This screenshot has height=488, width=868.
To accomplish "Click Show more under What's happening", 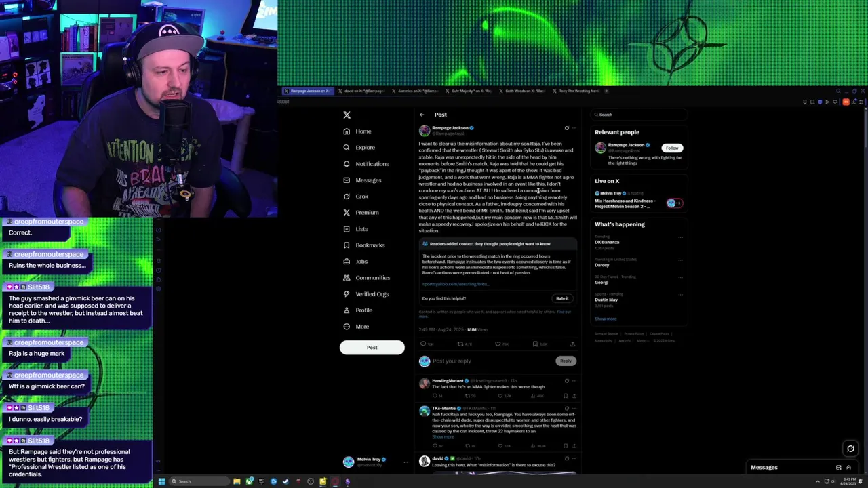I will click(x=606, y=319).
